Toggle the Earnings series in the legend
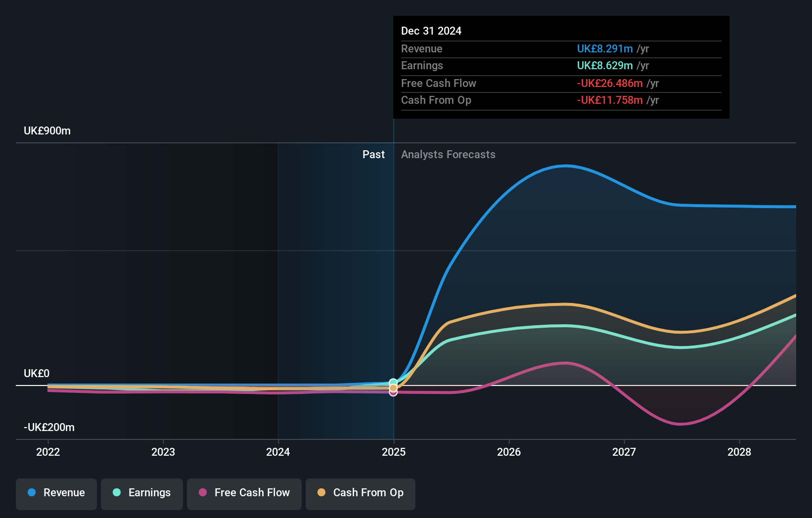Image resolution: width=812 pixels, height=518 pixels. [x=141, y=493]
